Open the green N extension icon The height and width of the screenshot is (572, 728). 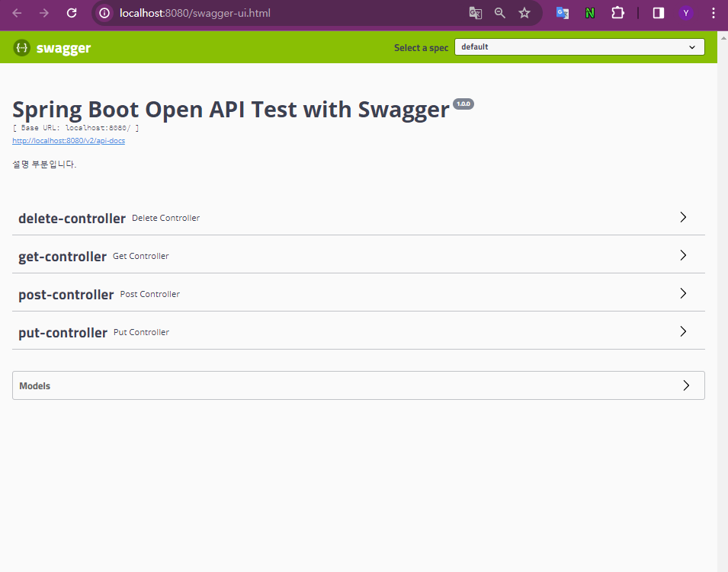tap(590, 13)
